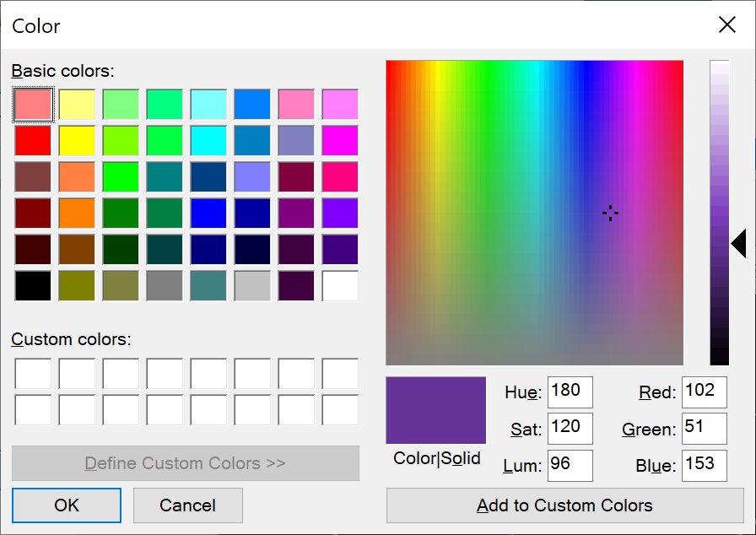Pick the cyan basic color swatch
756x535 pixels.
[x=208, y=140]
